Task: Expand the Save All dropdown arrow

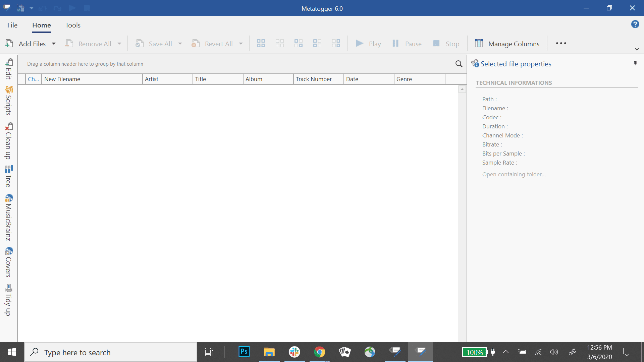Action: pyautogui.click(x=180, y=44)
